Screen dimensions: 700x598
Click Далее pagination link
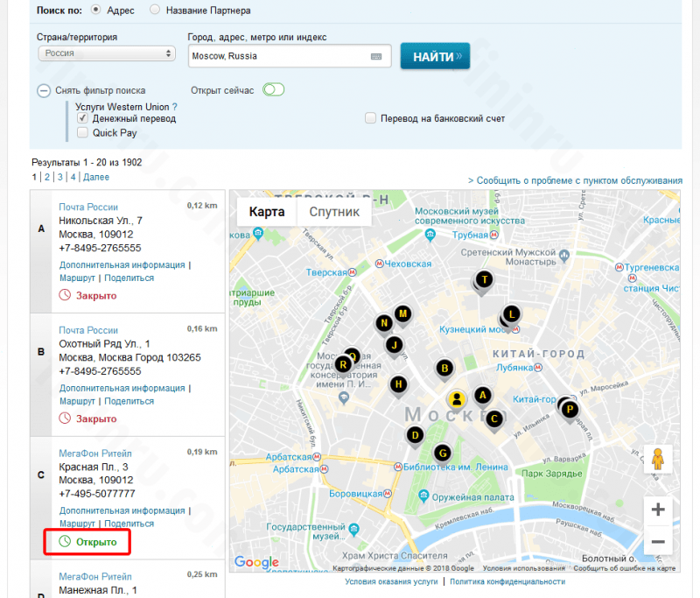tap(96, 177)
